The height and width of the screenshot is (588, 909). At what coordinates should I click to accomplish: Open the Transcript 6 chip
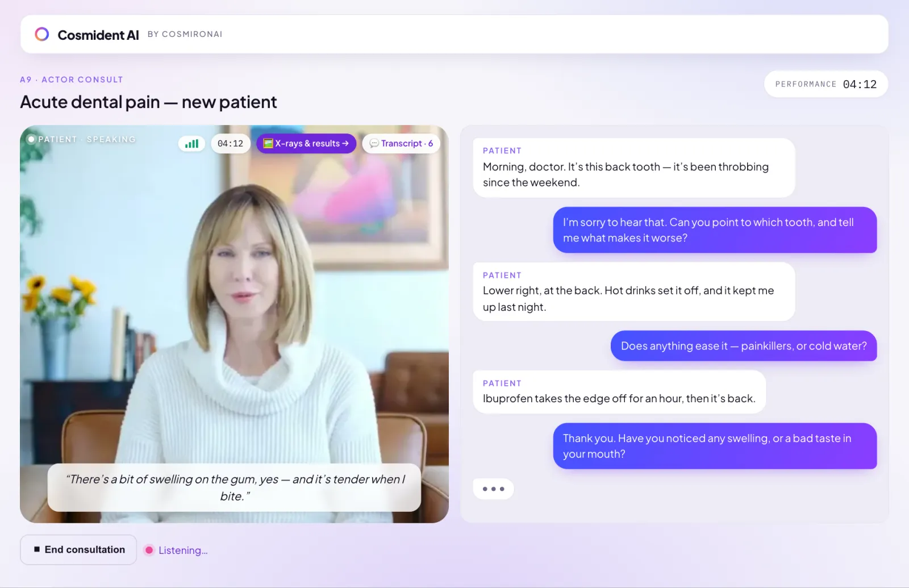click(401, 143)
